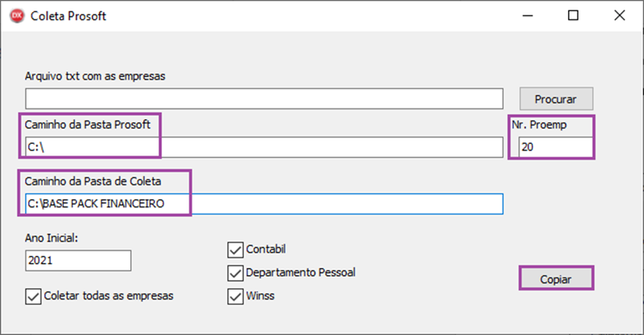The height and width of the screenshot is (335, 644).
Task: Click the Nr. Proemp field showing 20
Action: click(x=555, y=147)
